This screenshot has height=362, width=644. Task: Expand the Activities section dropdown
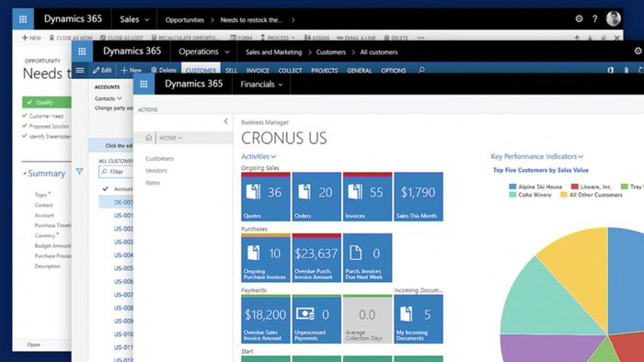(273, 156)
